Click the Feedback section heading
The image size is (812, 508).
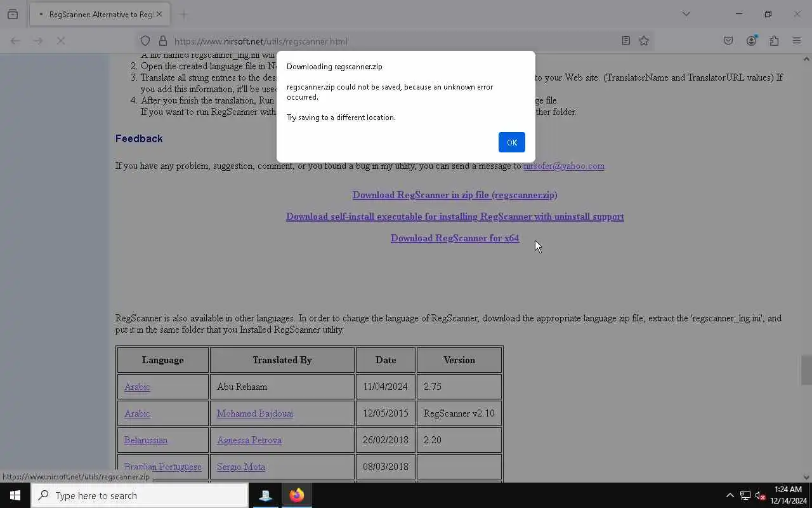[139, 138]
